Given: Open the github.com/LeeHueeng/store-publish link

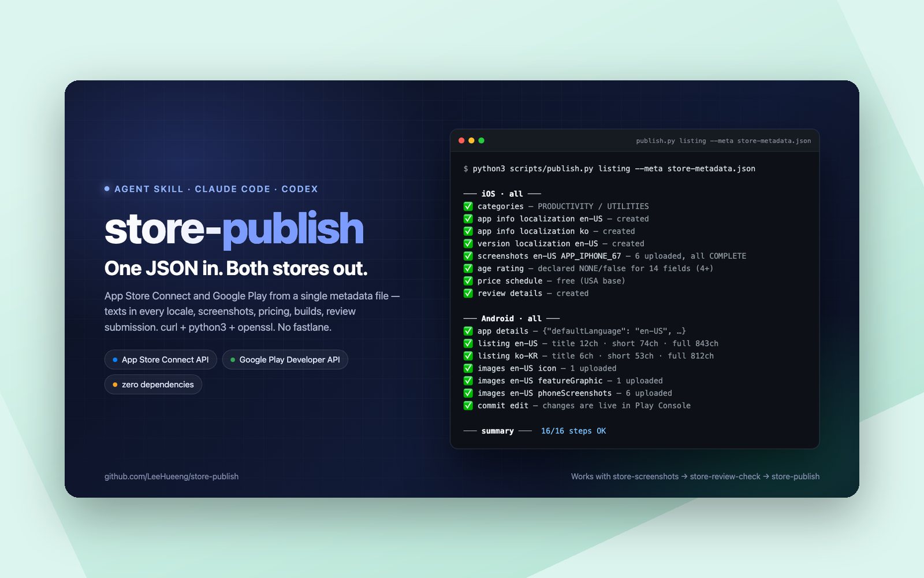Looking at the screenshot, I should (172, 476).
